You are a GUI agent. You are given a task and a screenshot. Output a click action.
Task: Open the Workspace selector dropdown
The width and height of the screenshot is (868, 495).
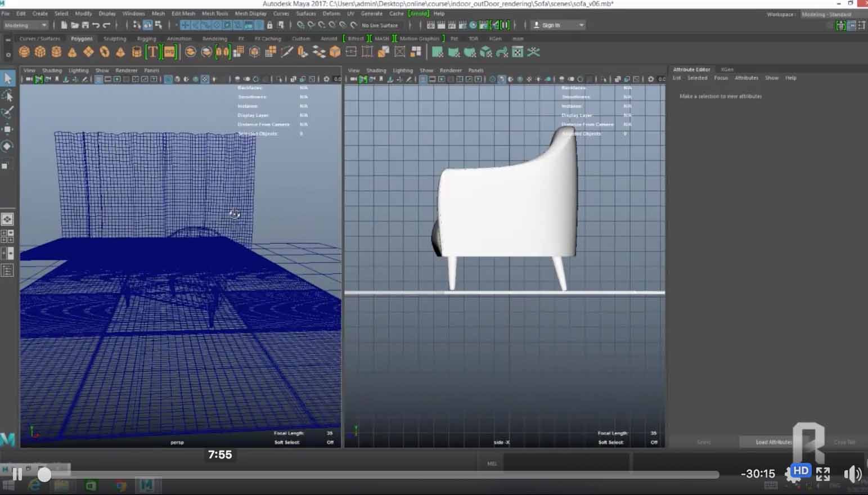826,15
